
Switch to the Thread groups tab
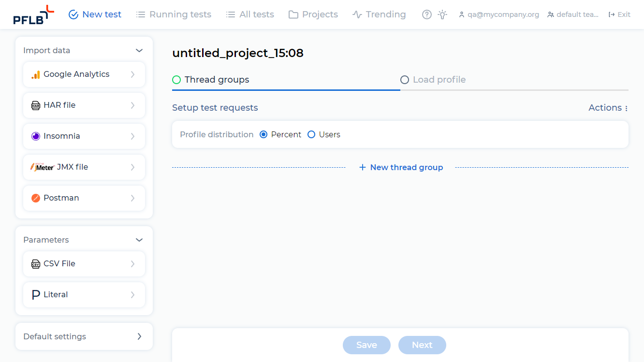[211, 80]
